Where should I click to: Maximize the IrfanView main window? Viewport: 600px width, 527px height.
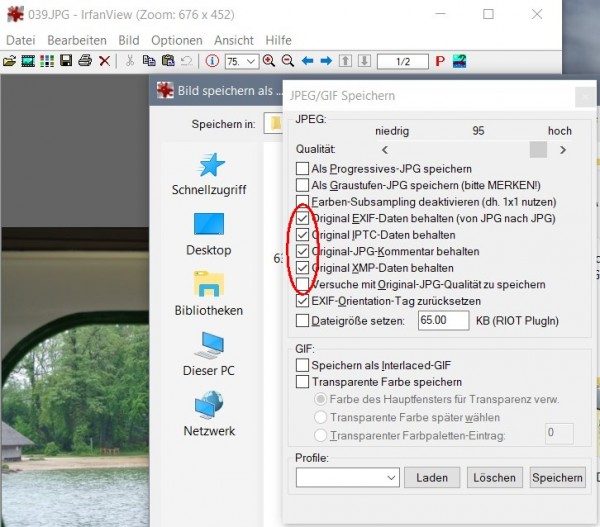pos(488,14)
